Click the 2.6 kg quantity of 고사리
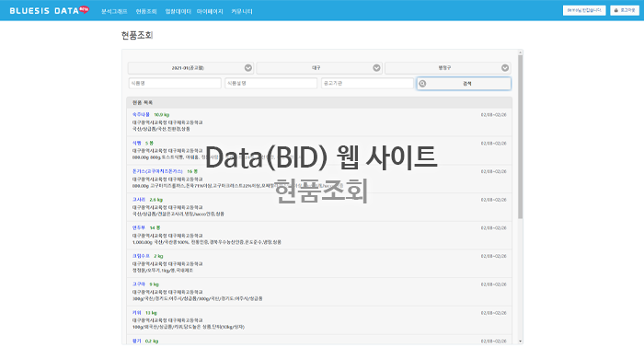The image size is (644, 348). click(156, 200)
